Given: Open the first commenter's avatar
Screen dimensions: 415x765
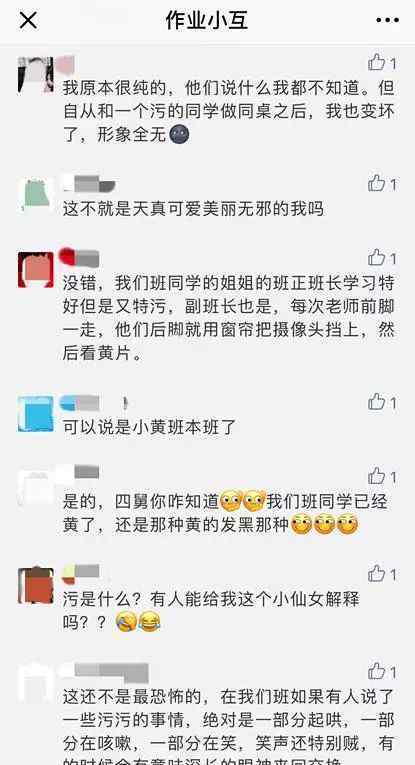Looking at the screenshot, I should click(x=36, y=75).
